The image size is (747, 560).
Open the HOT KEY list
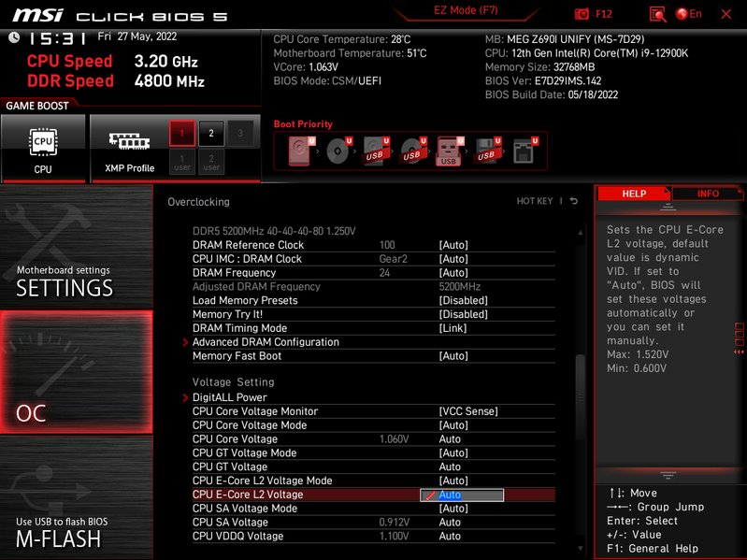coord(535,201)
